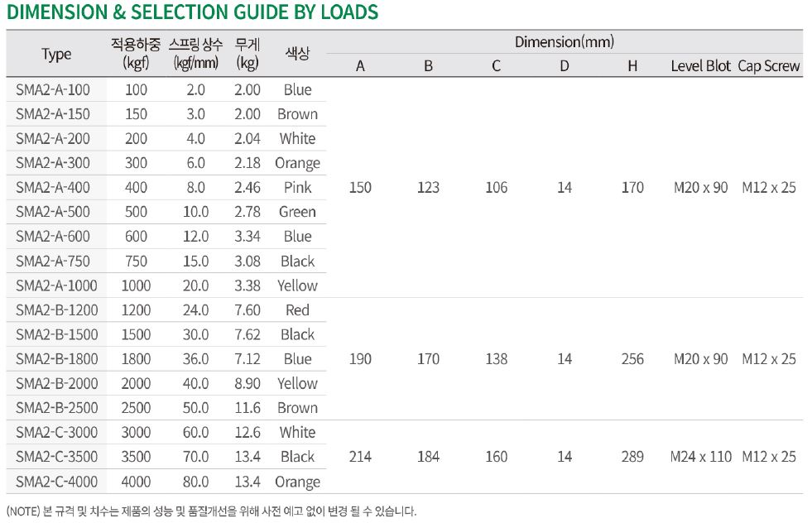
Task: Click the Type column header
Action: pyautogui.click(x=56, y=55)
